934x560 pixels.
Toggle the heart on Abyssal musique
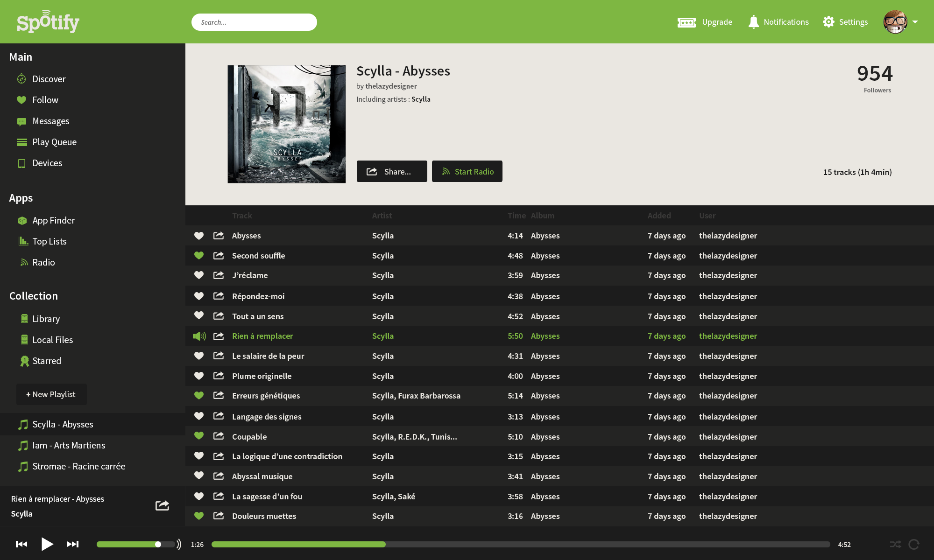click(199, 475)
